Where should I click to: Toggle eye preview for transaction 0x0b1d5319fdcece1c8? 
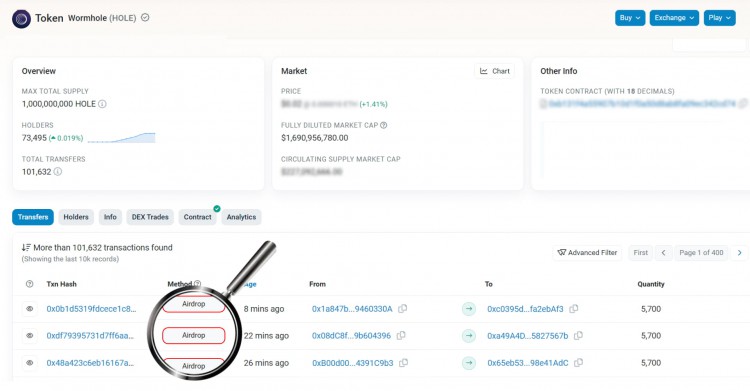coord(30,309)
